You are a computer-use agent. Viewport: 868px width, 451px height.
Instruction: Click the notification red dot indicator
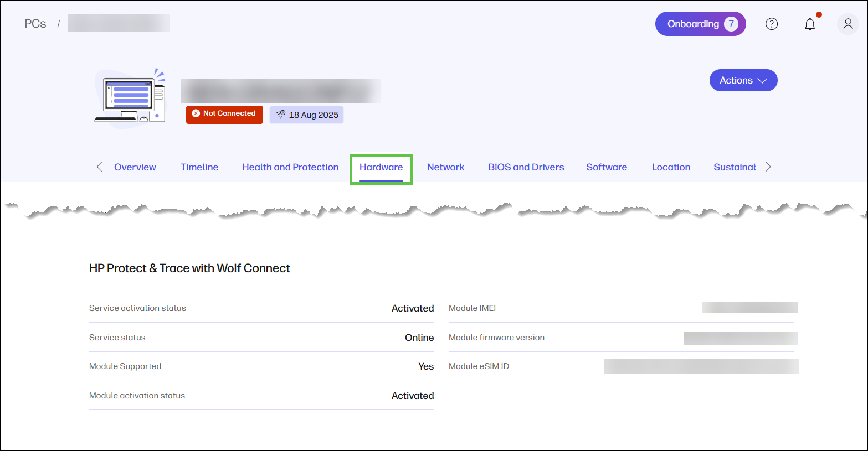pyautogui.click(x=818, y=14)
